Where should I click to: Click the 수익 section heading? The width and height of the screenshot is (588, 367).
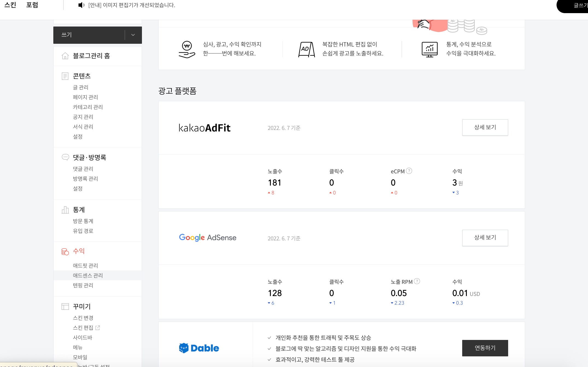[79, 251]
